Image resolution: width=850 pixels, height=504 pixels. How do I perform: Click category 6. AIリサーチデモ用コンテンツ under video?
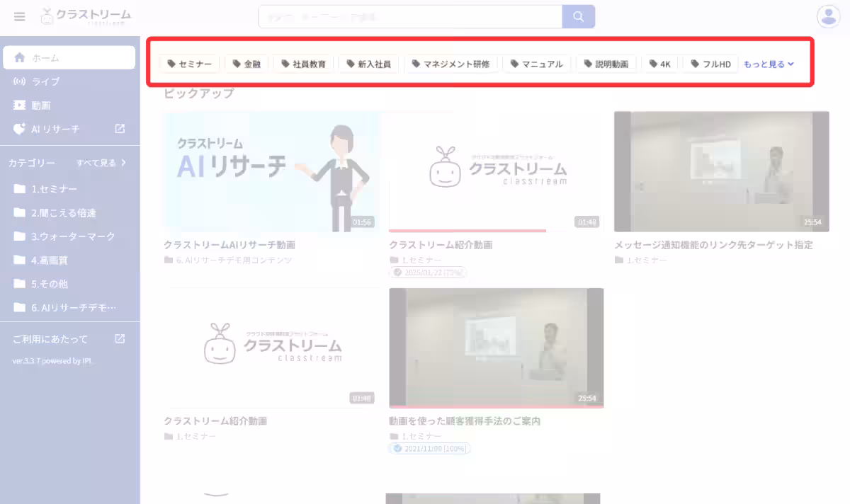tap(233, 260)
